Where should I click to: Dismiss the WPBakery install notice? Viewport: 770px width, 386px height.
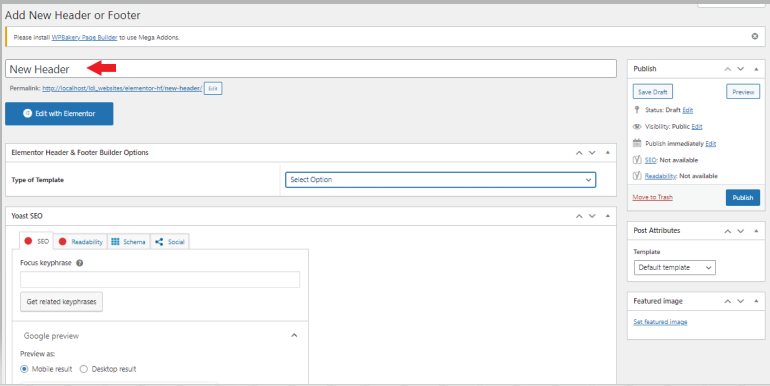[x=755, y=36]
